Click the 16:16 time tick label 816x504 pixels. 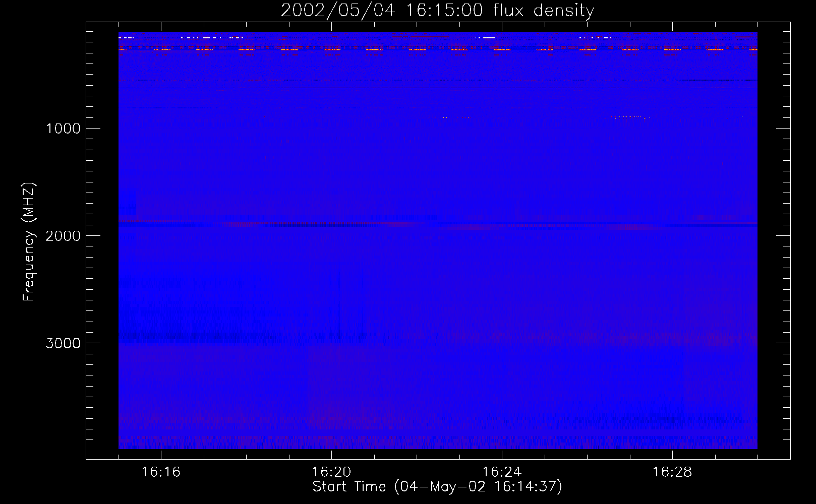161,472
